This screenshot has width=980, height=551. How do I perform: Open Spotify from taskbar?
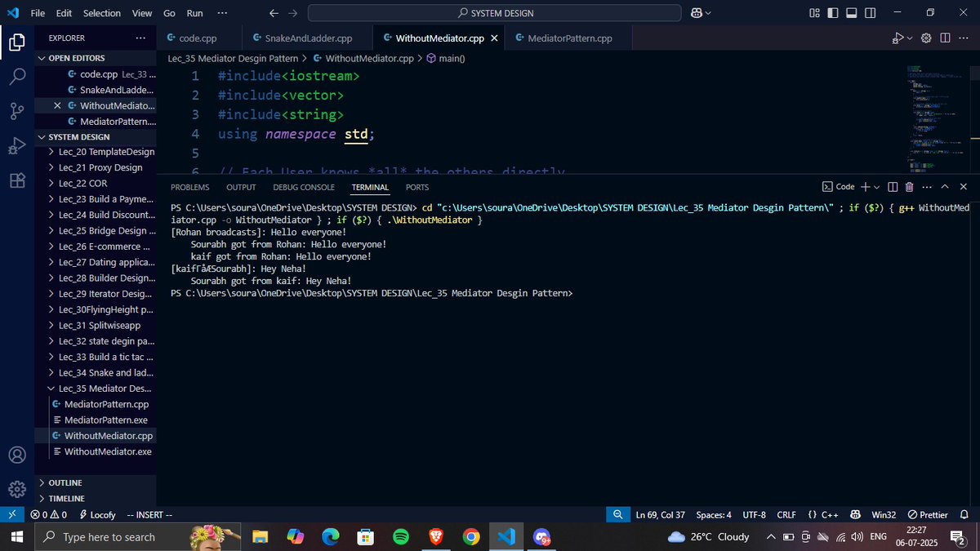tap(400, 536)
